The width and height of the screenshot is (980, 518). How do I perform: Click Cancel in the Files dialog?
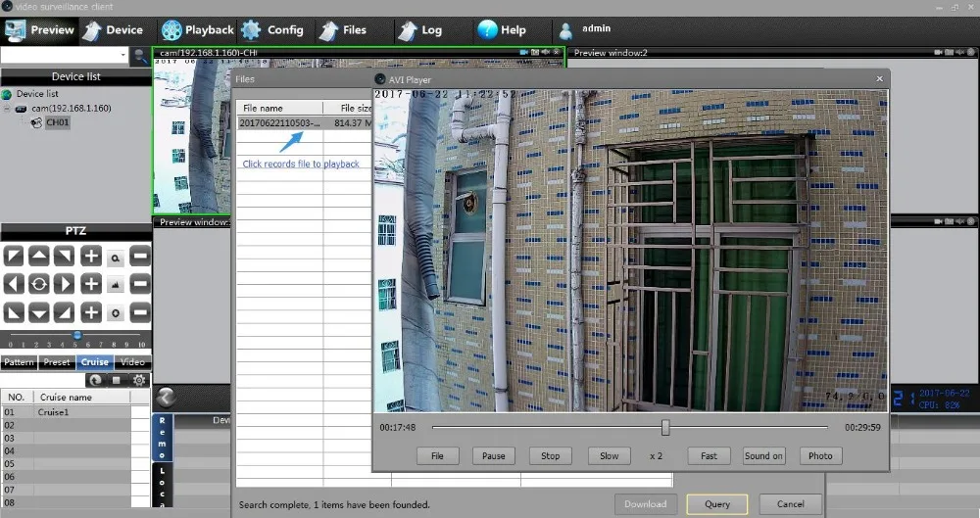pos(791,504)
